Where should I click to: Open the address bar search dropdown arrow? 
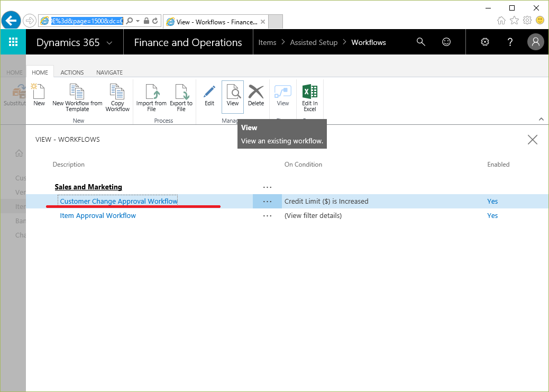[x=138, y=21]
